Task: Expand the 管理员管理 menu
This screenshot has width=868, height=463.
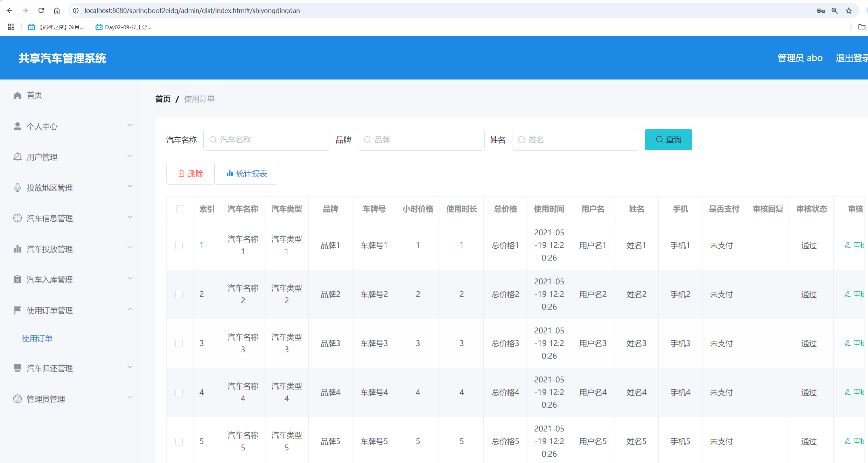Action: click(130, 397)
